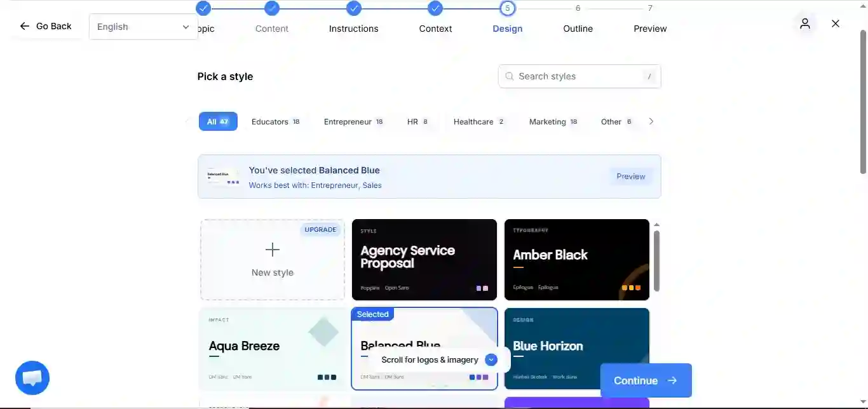868x409 pixels.
Task: Click the Content step label
Action: coord(272,29)
